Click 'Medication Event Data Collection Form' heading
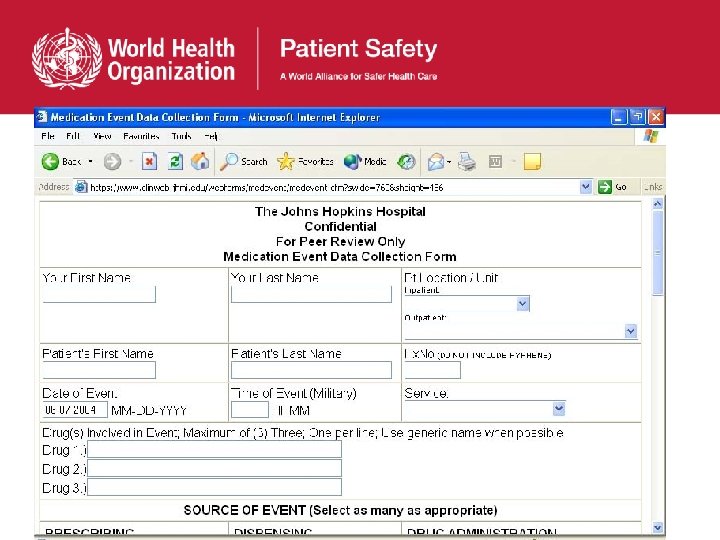Viewport: 720px width, 540px height. pos(340,256)
